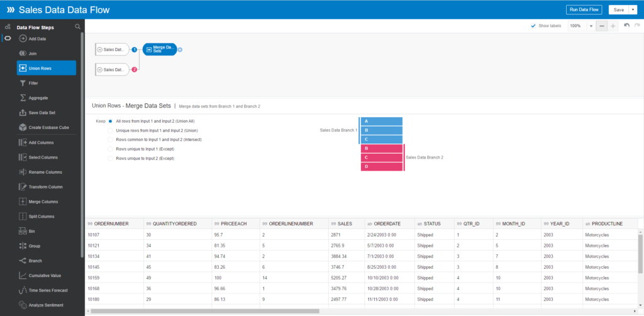The height and width of the screenshot is (316, 644).
Task: Search data flow steps magnifier icon
Action: coord(77,26)
